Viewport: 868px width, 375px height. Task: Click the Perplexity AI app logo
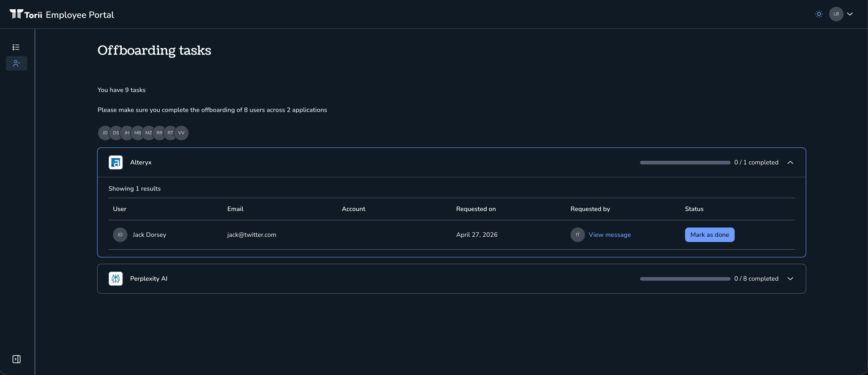coord(116,279)
